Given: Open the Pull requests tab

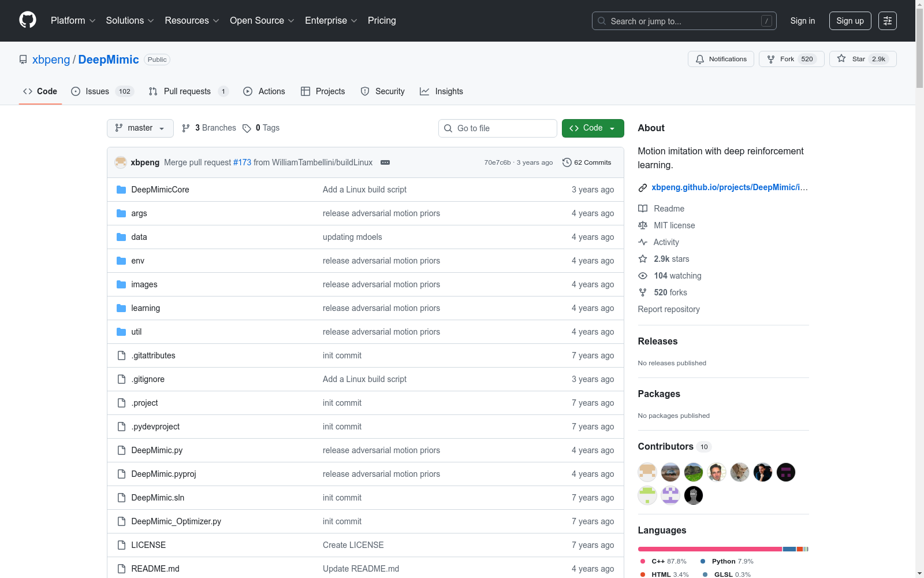Looking at the screenshot, I should pos(189,91).
